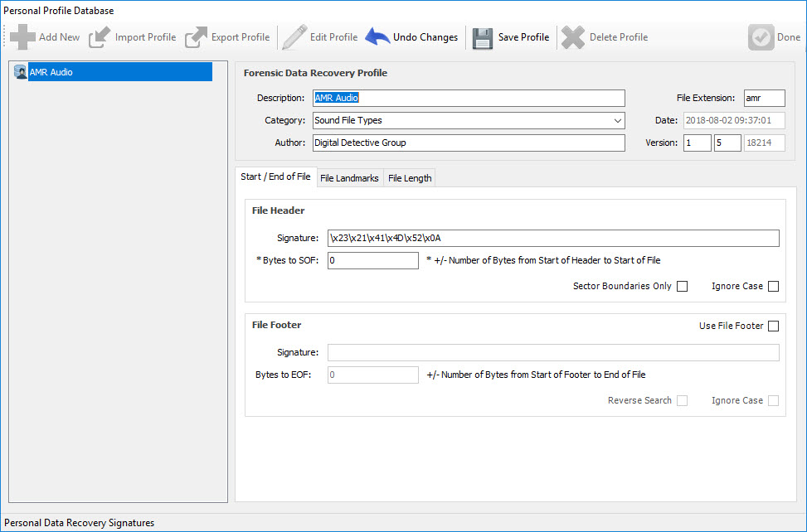Click the File Footer Signature field
This screenshot has width=807, height=532.
point(553,353)
